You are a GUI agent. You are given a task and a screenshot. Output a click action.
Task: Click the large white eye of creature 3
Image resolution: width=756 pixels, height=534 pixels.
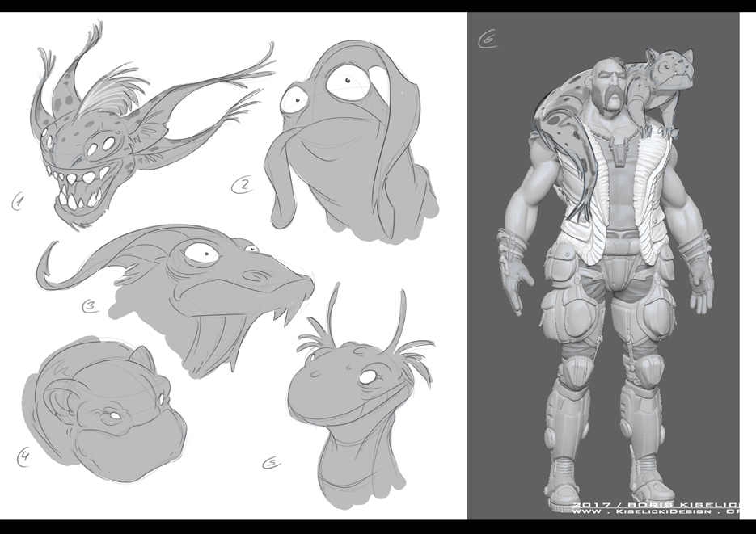201,254
